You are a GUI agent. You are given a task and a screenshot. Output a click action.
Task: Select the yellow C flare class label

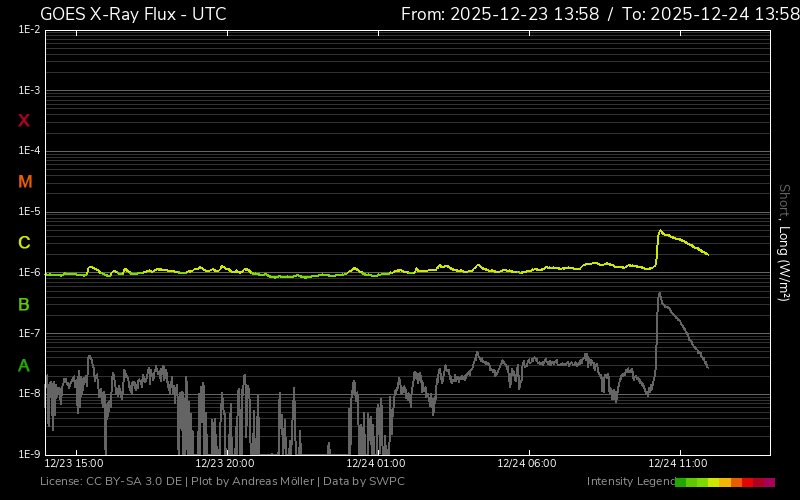24,243
